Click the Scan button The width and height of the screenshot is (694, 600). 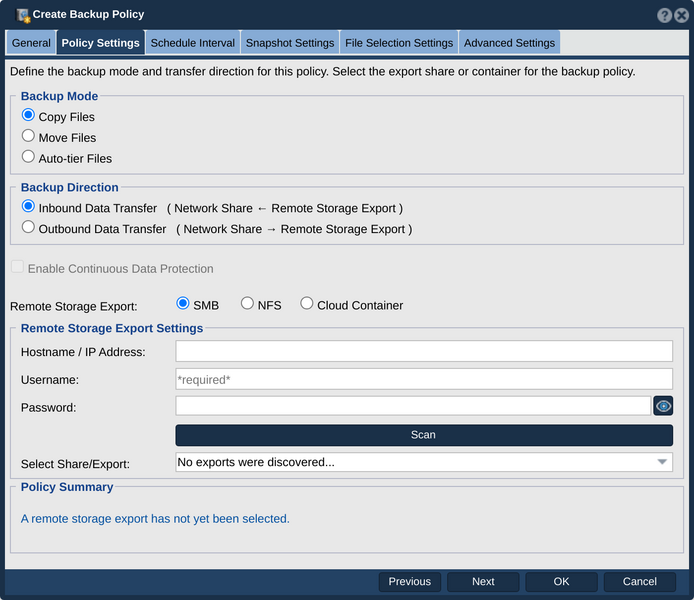coord(424,435)
